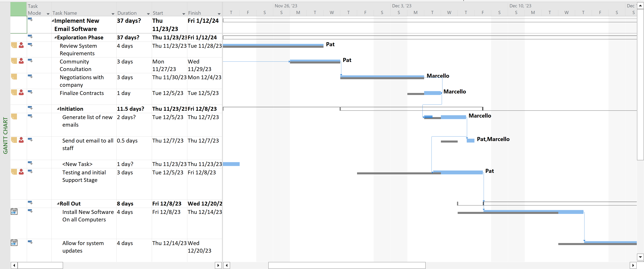Open the Duration column dropdown arrow
This screenshot has height=269, width=644.
148,14
